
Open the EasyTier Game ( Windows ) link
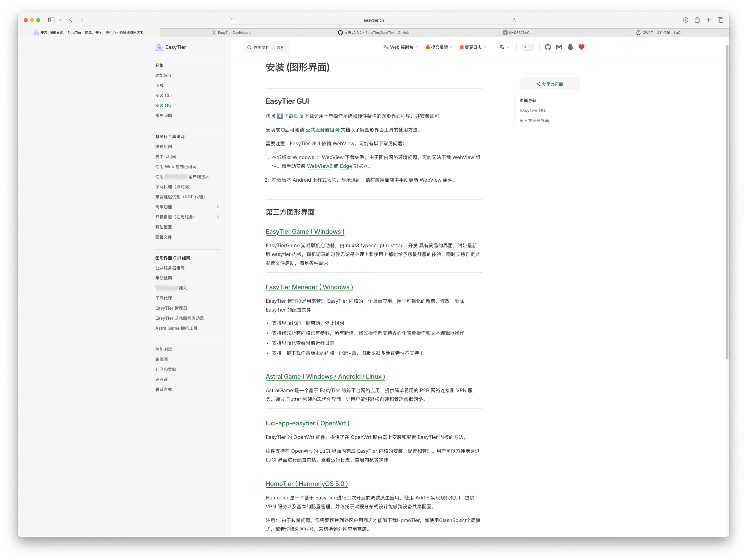(305, 232)
